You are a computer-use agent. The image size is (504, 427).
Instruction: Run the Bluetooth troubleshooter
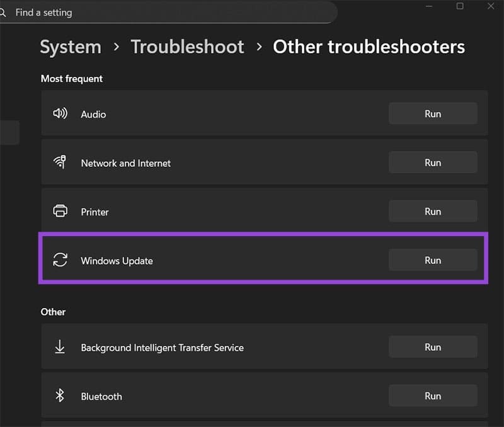433,396
